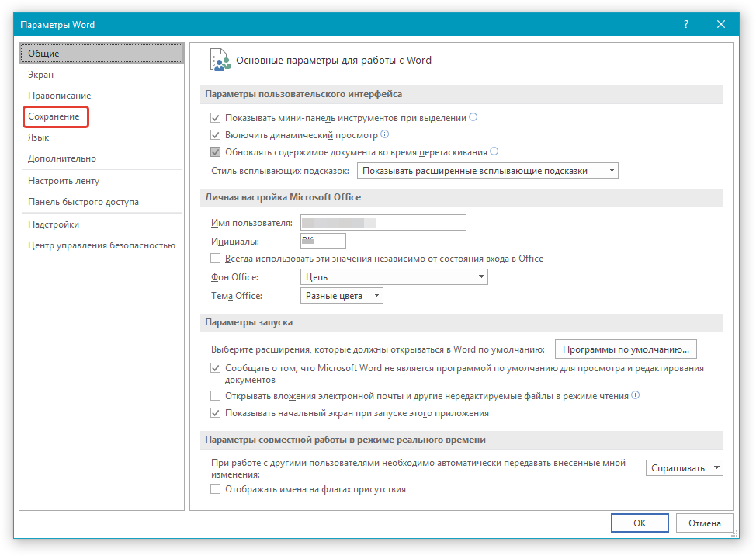Click the help question mark in title bar
Screen dimensions: 756x556
(x=686, y=25)
